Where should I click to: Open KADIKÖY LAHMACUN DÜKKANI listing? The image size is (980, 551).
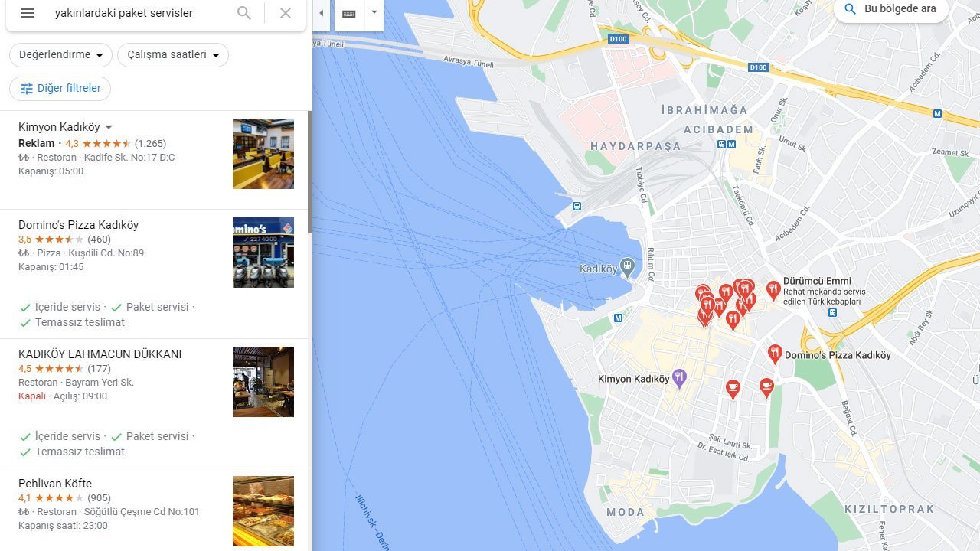click(x=100, y=354)
